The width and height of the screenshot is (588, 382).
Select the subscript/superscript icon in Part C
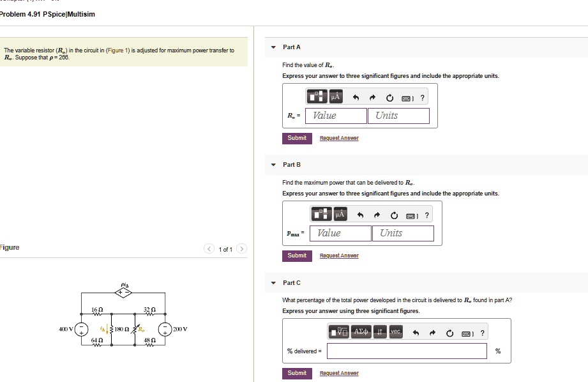379,332
